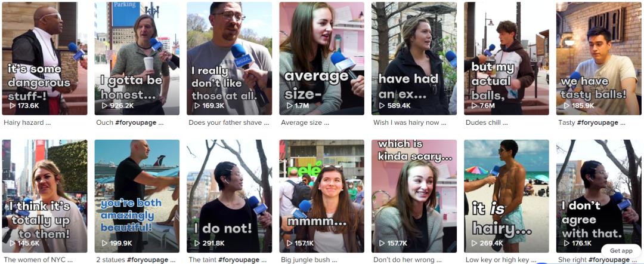Viewport: 644px width, 264px height.
Task: Click #foryoupage hashtag in 'Tasty' caption
Action: click(x=597, y=122)
